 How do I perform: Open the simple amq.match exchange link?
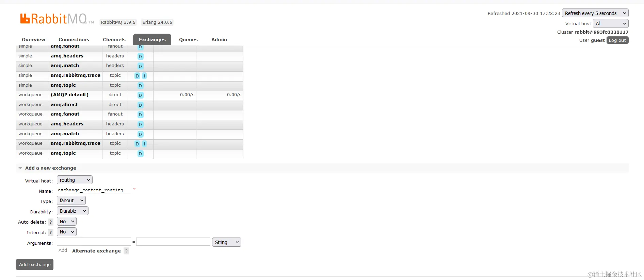click(x=65, y=66)
